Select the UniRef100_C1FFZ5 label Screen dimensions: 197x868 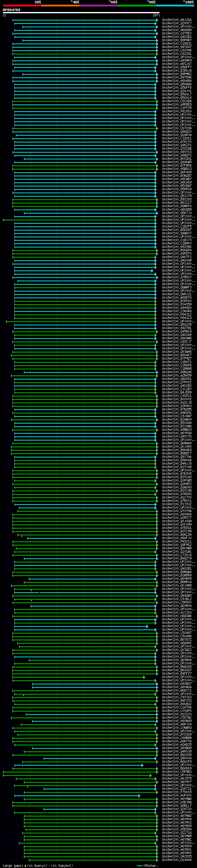pyautogui.click(x=176, y=108)
